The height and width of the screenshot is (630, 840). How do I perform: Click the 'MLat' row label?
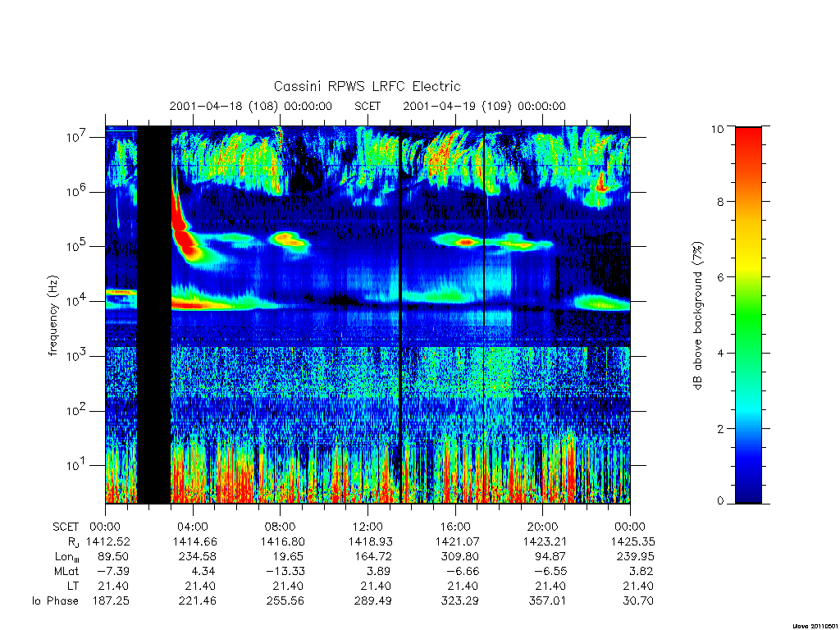pos(66,572)
